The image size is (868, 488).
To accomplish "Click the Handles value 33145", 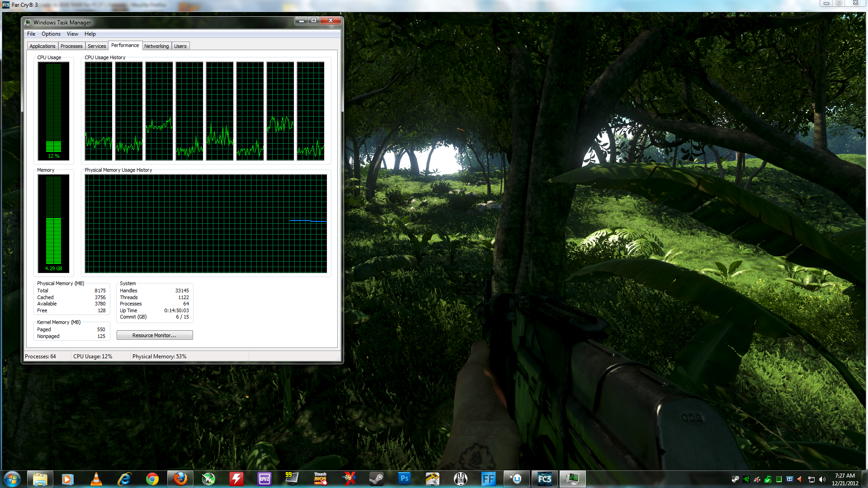I will (x=182, y=291).
